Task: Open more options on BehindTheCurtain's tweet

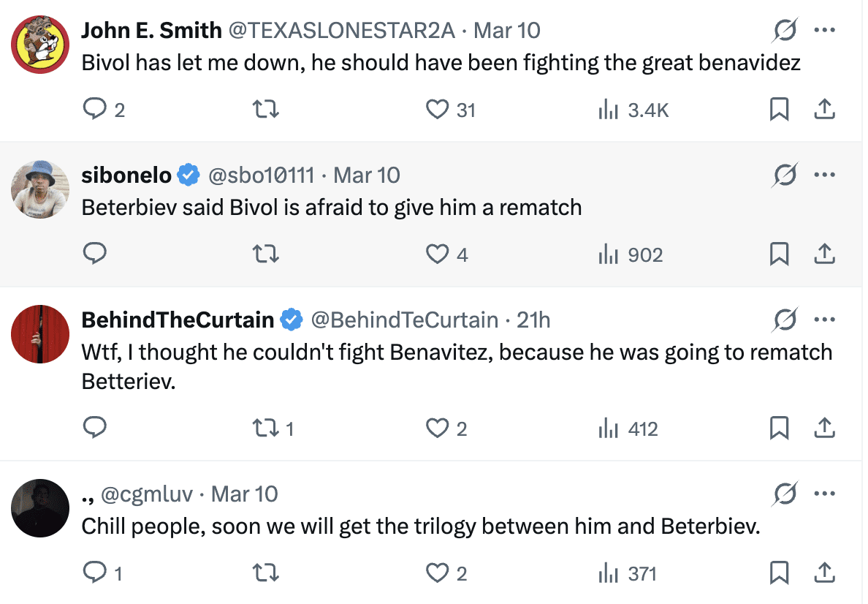Action: click(824, 320)
